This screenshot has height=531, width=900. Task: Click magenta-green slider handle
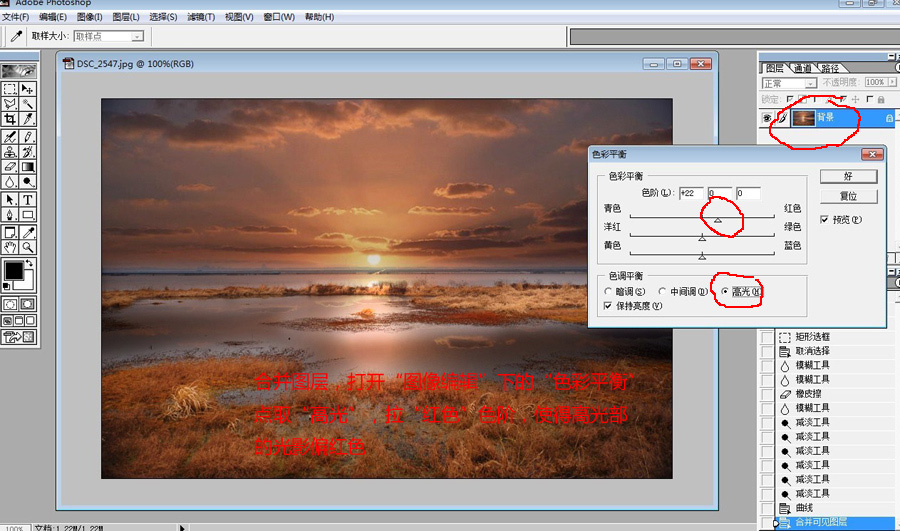click(702, 238)
